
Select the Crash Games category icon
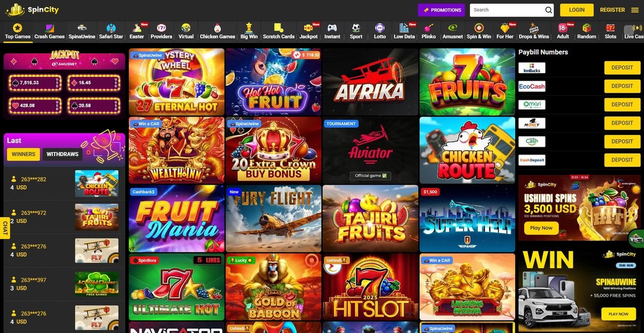coord(49,28)
